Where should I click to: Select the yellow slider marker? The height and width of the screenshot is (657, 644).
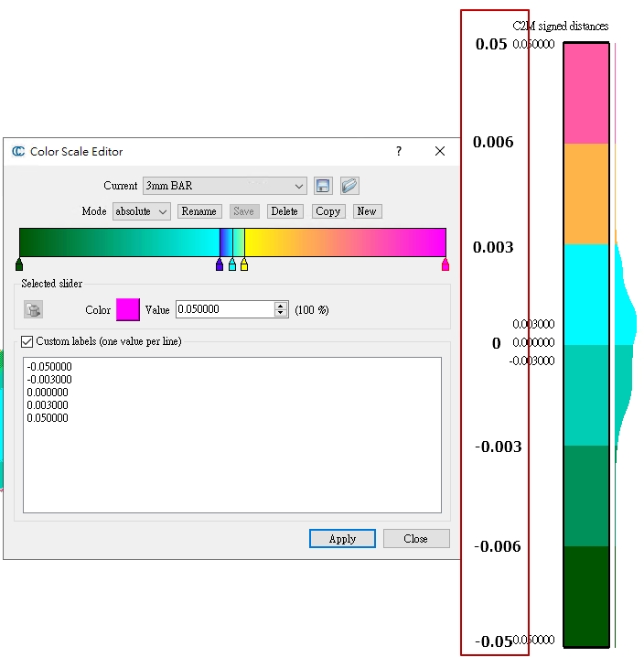244,265
